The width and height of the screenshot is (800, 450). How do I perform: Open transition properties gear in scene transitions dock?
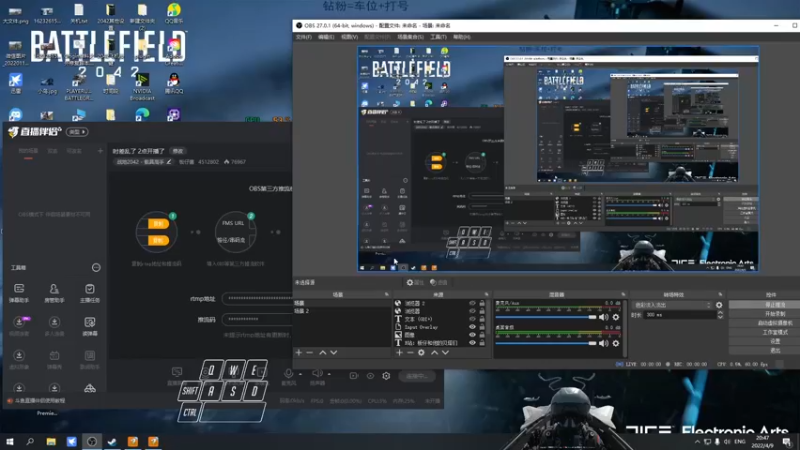point(719,305)
